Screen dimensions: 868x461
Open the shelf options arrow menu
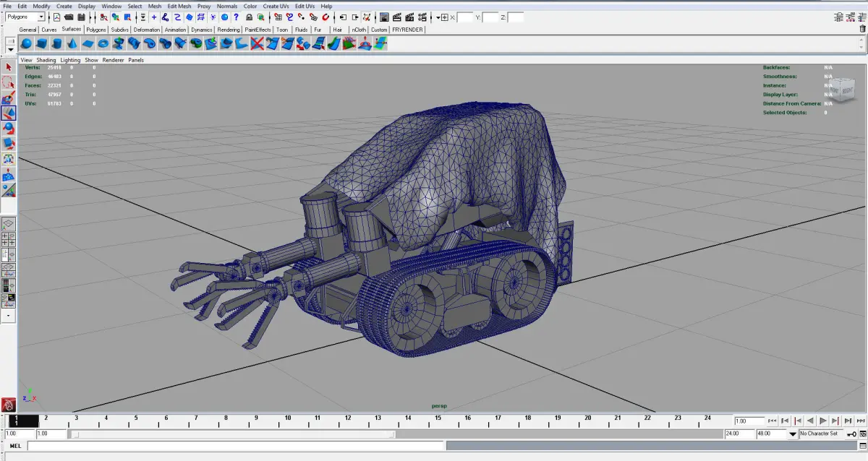(x=10, y=48)
